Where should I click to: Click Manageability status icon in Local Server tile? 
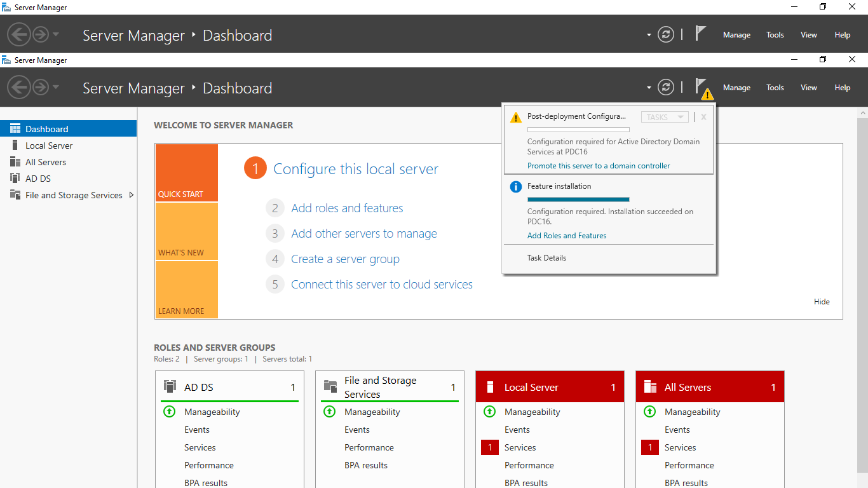(x=489, y=412)
